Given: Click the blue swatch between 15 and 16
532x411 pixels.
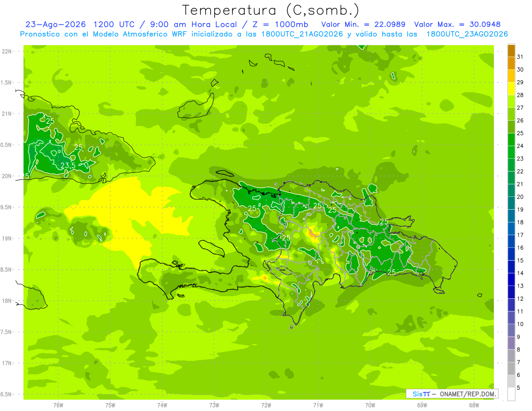Looking at the screenshot, I should click(511, 254).
